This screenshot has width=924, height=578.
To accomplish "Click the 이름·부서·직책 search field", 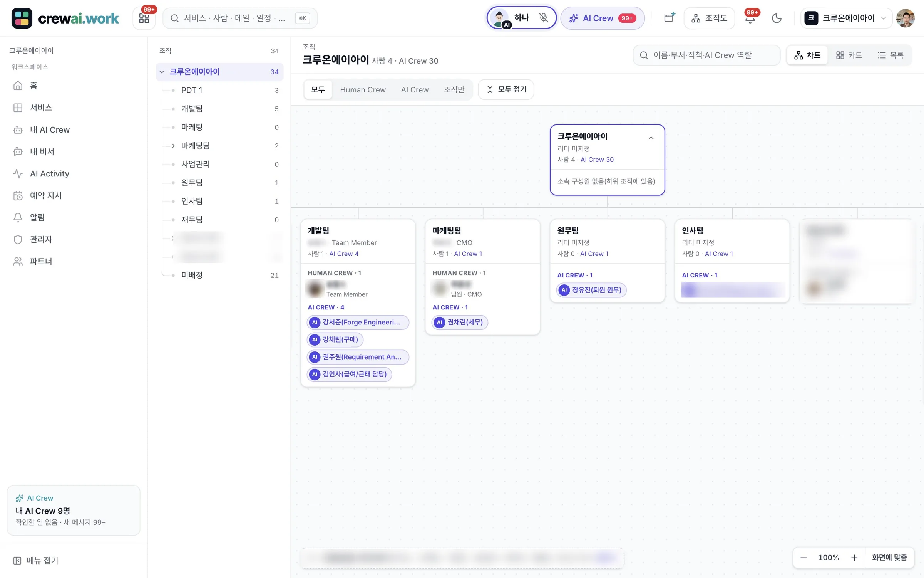I will pos(706,55).
